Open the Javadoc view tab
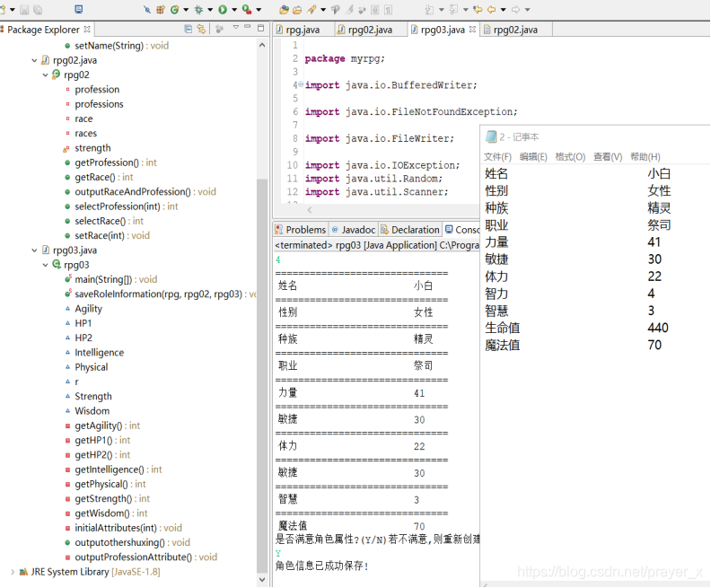Image resolution: width=711 pixels, height=588 pixels. (353, 230)
